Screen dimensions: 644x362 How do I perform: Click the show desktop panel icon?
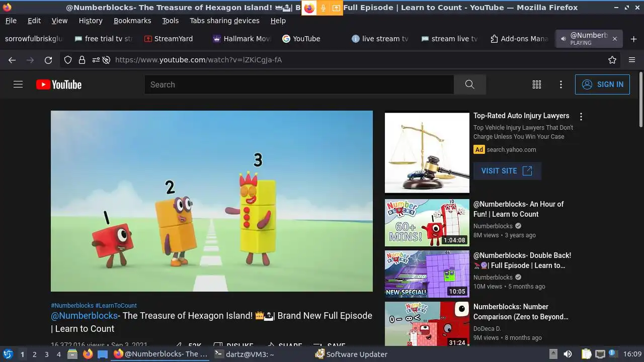[x=103, y=354]
